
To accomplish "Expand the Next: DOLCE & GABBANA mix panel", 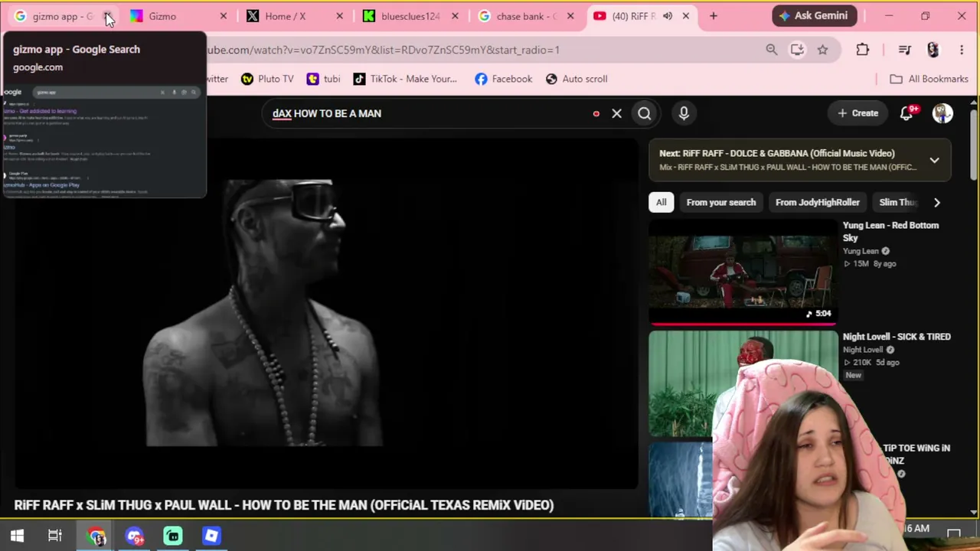I will [x=934, y=160].
